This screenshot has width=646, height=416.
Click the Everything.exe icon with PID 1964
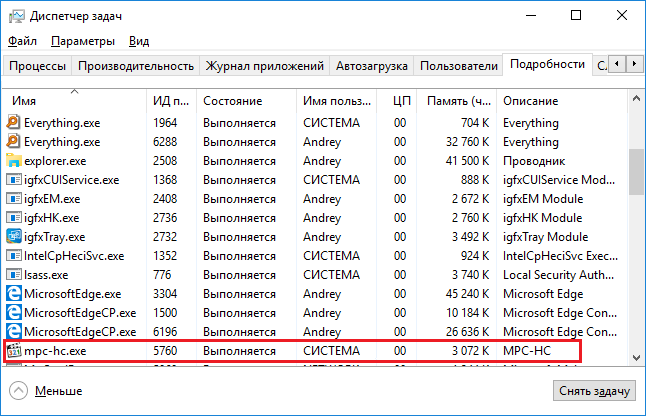[x=14, y=123]
